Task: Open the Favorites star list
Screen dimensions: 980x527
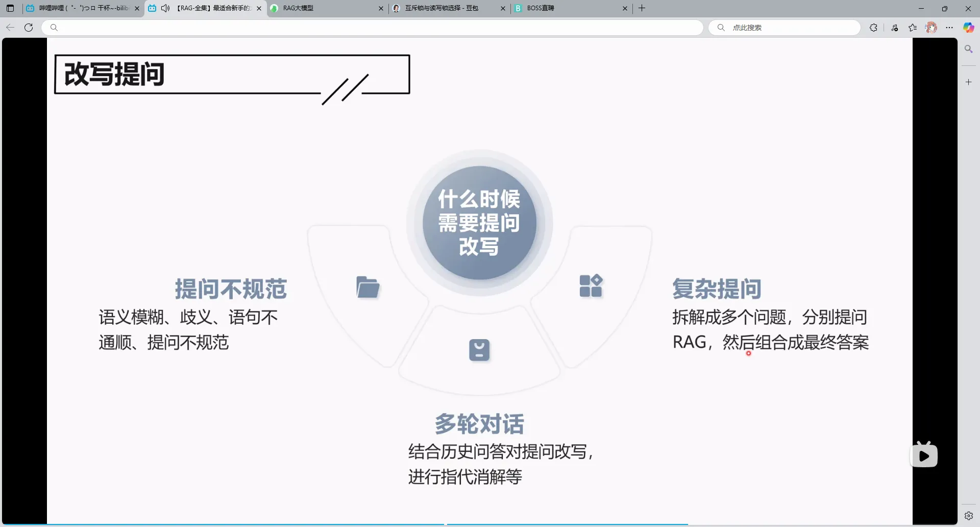Action: coord(913,28)
